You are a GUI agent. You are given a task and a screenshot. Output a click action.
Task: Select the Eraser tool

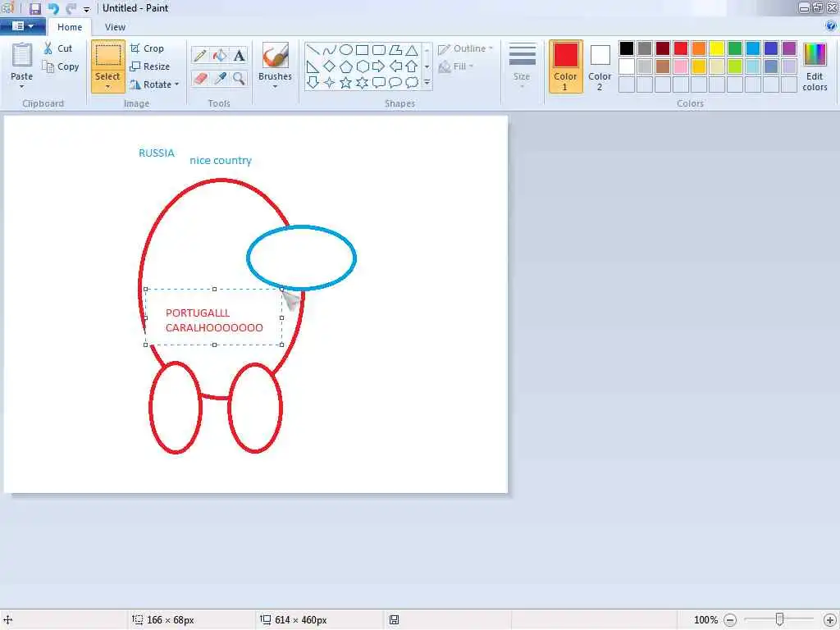200,78
